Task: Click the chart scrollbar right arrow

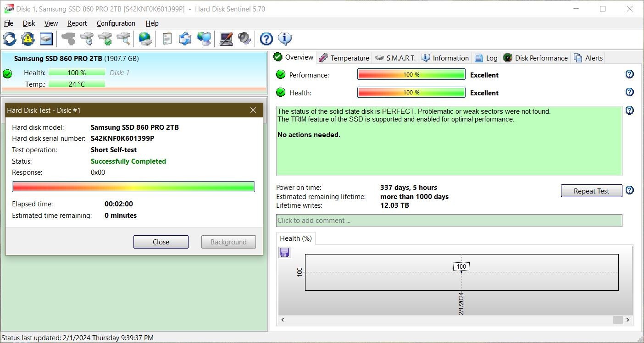Action: 627,320
